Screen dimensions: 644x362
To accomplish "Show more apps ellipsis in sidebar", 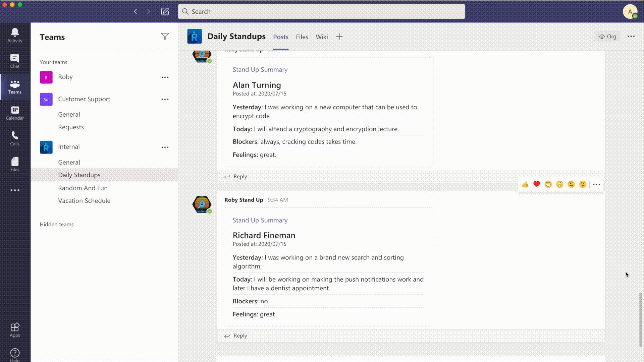I will (15, 190).
